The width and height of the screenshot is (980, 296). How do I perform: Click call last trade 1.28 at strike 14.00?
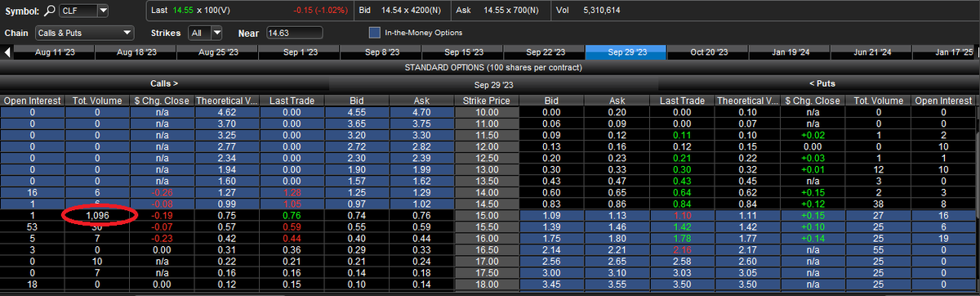click(x=292, y=192)
